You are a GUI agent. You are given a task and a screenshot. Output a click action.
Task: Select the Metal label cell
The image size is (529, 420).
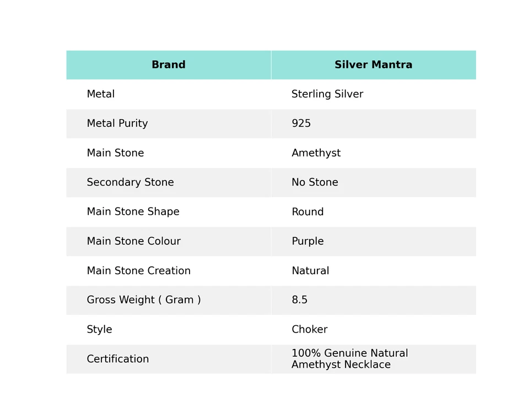tap(101, 94)
